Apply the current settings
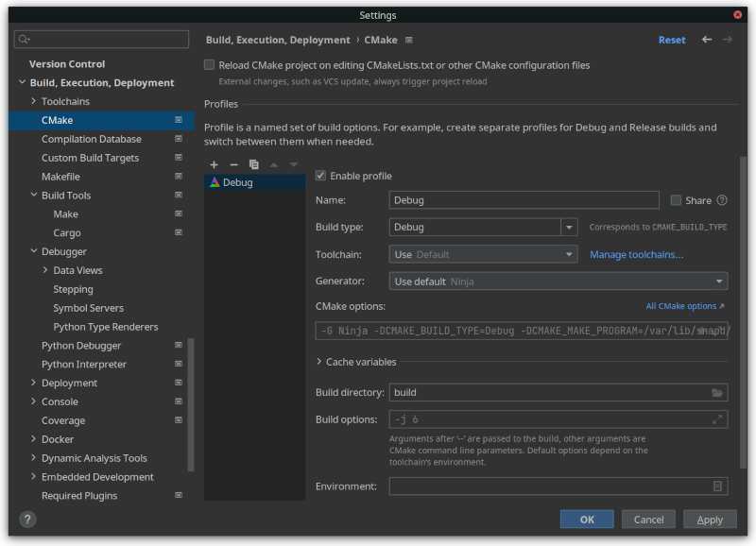 click(x=710, y=519)
